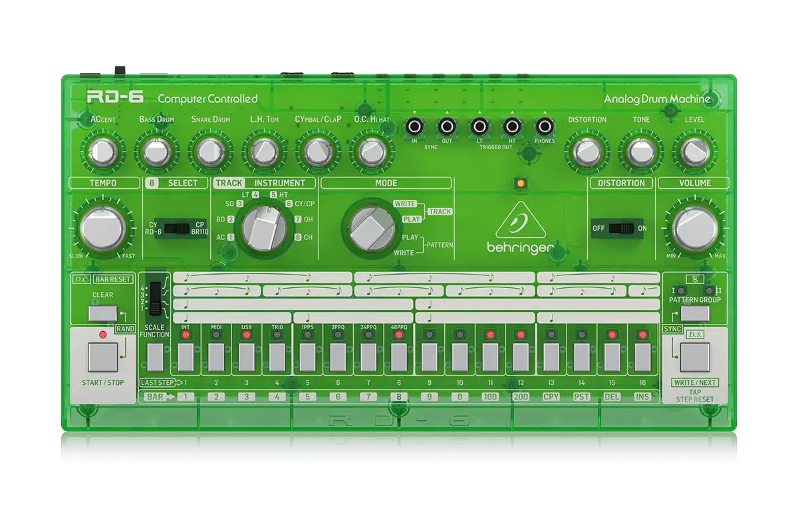Turn the ACCent knob

pos(102,152)
